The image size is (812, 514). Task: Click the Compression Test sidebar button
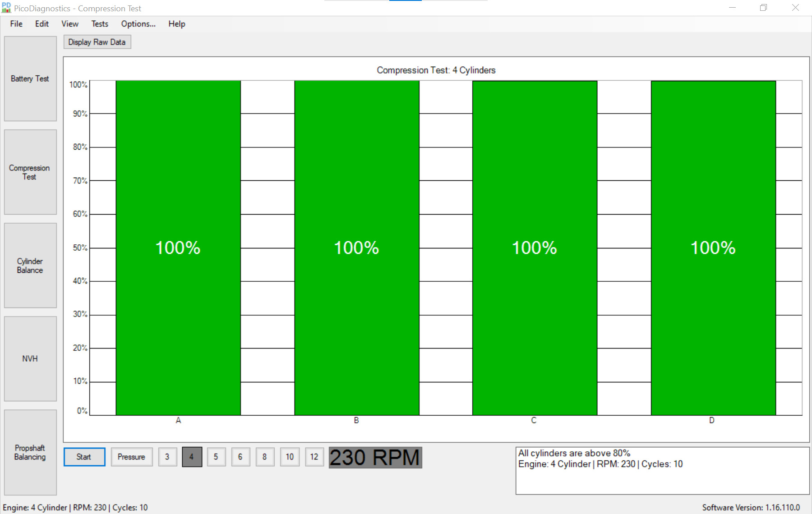pyautogui.click(x=30, y=172)
